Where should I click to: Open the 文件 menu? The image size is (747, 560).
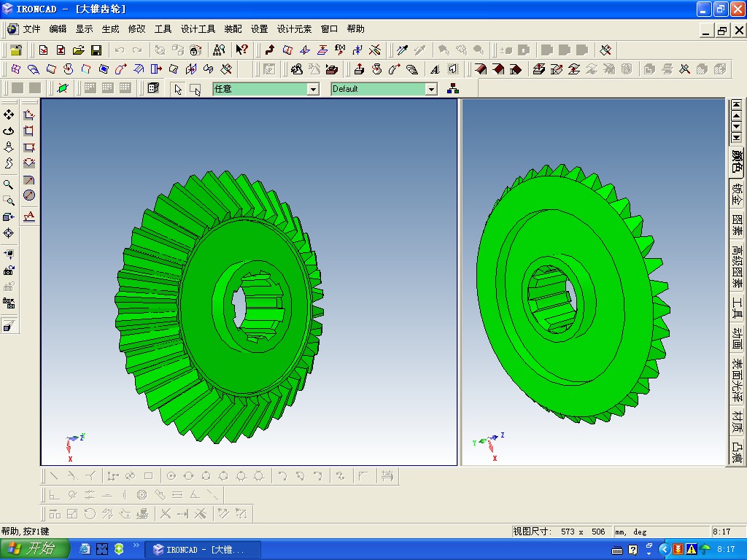(31, 29)
